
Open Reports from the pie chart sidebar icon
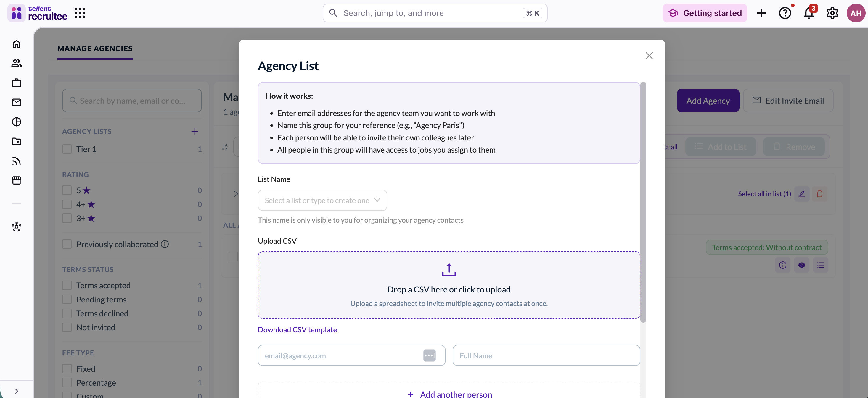coord(17,122)
